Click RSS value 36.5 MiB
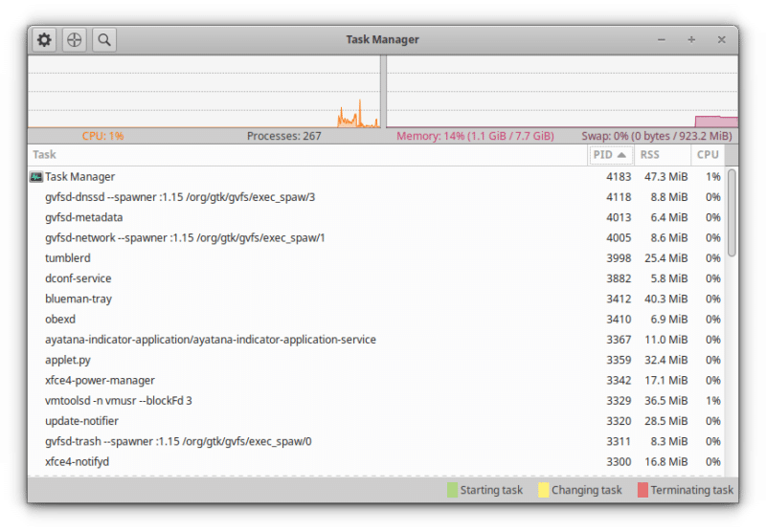Image resolution: width=766 pixels, height=532 pixels. pyautogui.click(x=665, y=401)
